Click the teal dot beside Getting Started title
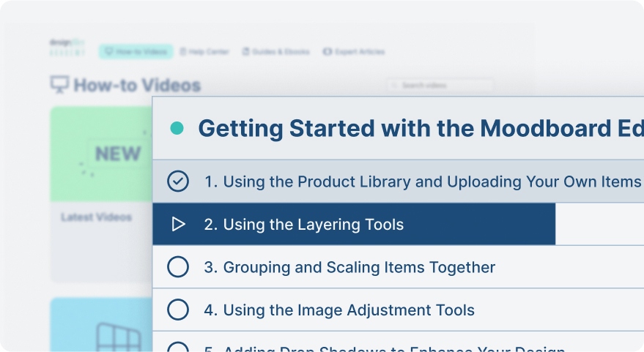This screenshot has width=644, height=352. click(x=177, y=129)
